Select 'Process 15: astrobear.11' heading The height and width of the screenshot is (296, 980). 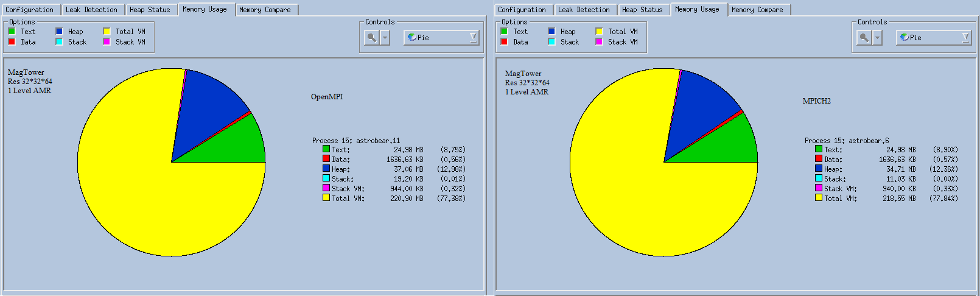[356, 140]
